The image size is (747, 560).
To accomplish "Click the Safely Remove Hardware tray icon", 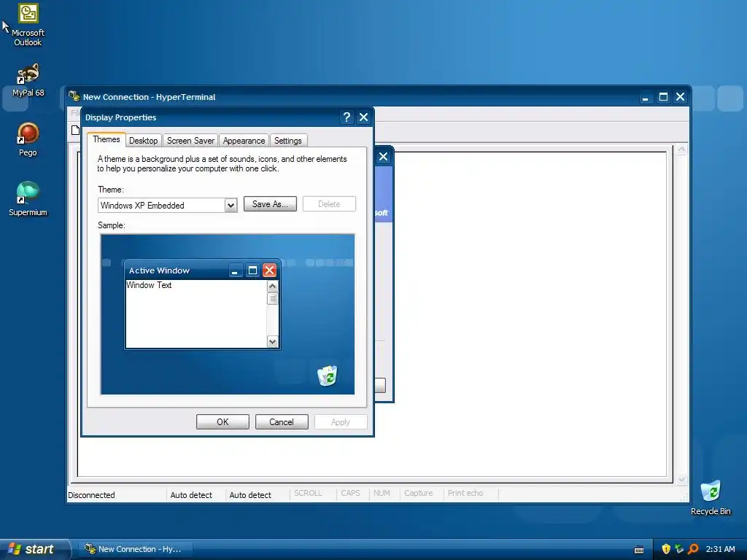I will pyautogui.click(x=679, y=548).
